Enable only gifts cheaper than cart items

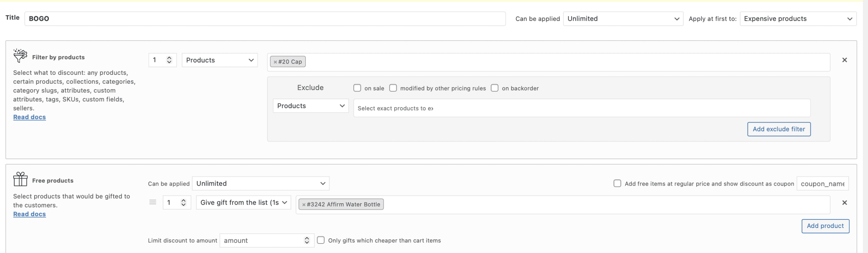pos(321,240)
